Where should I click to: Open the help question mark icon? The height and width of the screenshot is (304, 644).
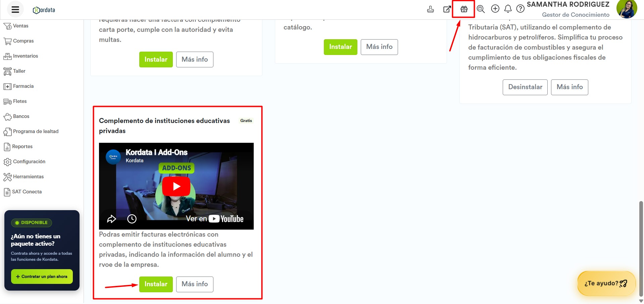pos(521,9)
